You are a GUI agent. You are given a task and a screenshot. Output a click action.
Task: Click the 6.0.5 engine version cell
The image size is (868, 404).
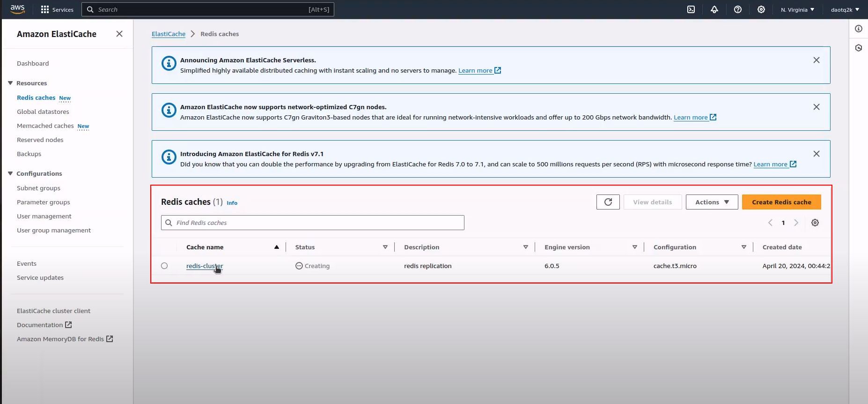(x=552, y=266)
